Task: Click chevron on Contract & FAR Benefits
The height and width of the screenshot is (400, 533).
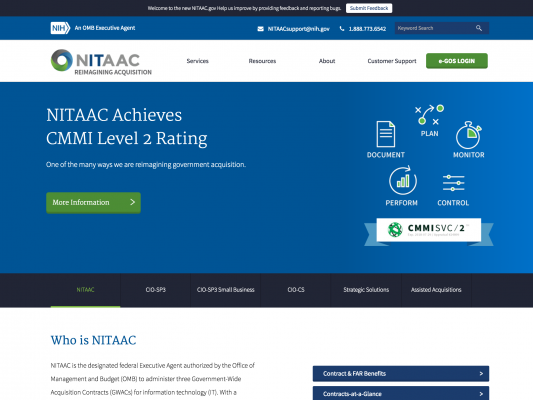Action: pos(481,373)
